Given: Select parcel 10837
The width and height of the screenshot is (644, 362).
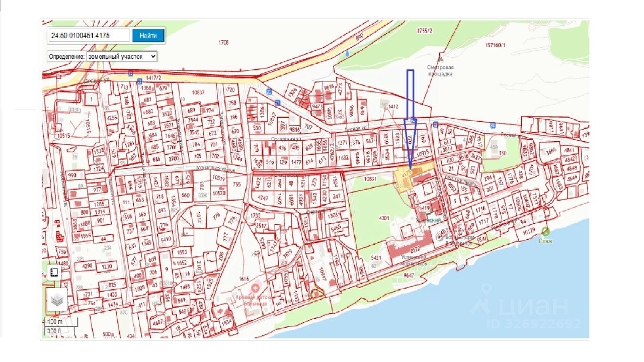Looking at the screenshot, I should coord(199,93).
